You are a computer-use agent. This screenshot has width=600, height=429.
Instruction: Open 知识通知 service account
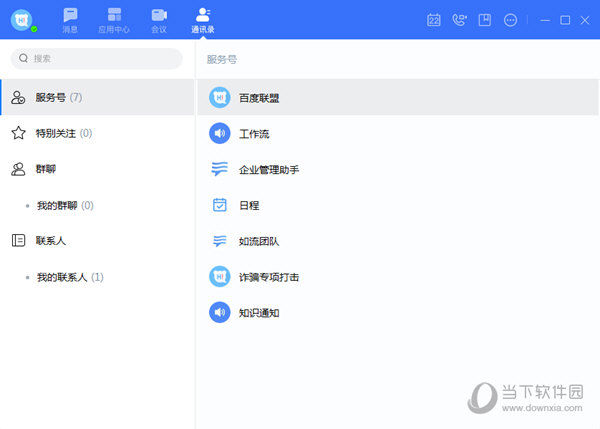(x=398, y=313)
